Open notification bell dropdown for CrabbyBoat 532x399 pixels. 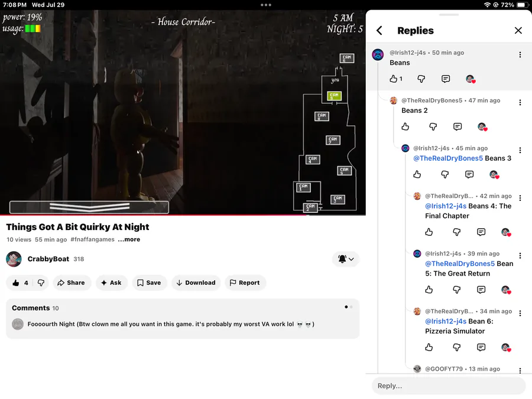click(346, 259)
